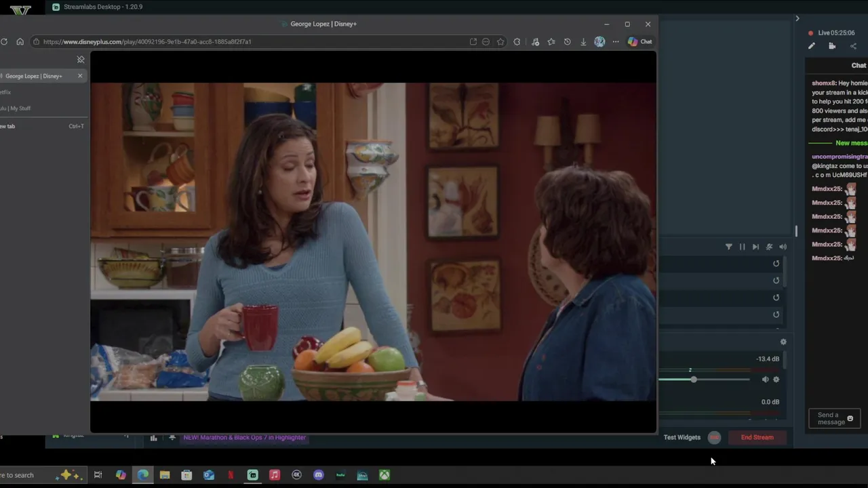Open the browser downloads icon
Screen dimensions: 868x488
point(583,41)
